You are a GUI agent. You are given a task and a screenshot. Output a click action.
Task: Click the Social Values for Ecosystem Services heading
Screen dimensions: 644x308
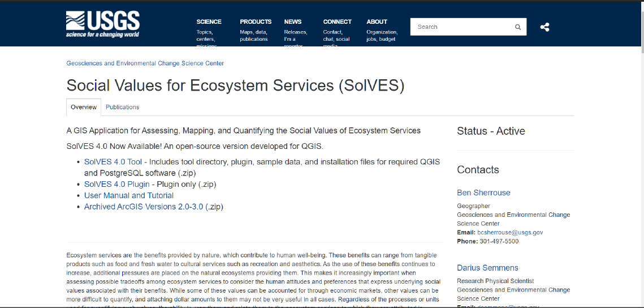[x=235, y=85]
